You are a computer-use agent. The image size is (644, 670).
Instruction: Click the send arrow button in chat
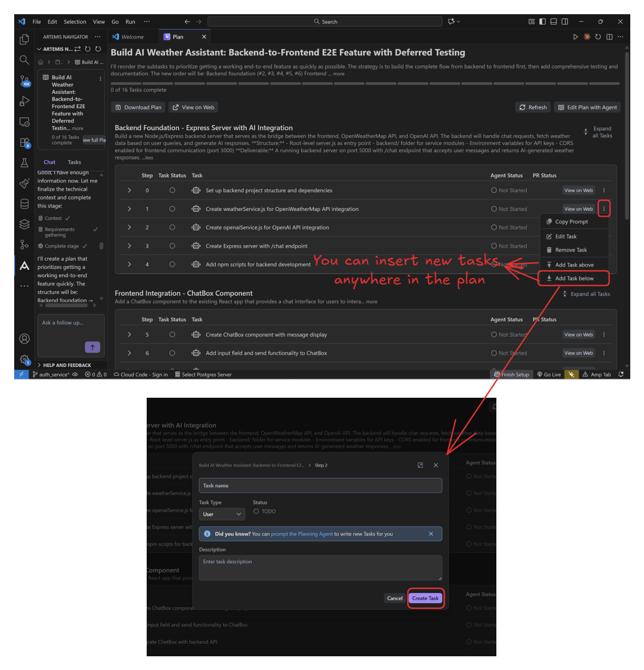[92, 347]
